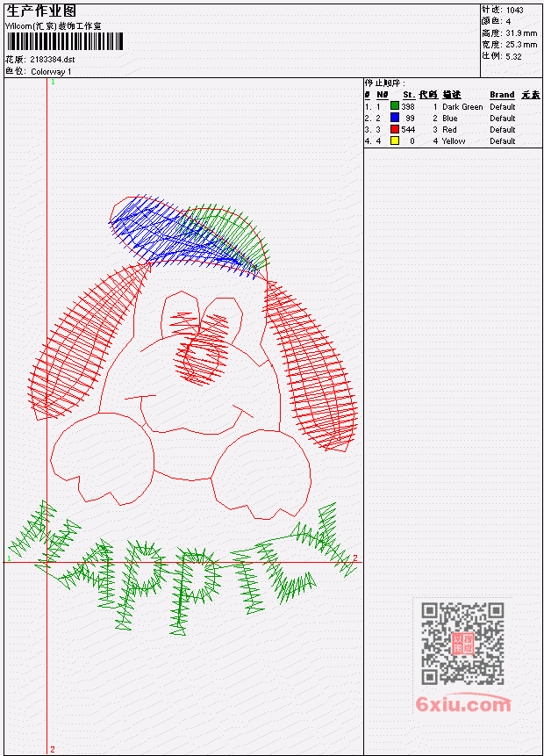Click the stitch total value 1043

click(515, 10)
